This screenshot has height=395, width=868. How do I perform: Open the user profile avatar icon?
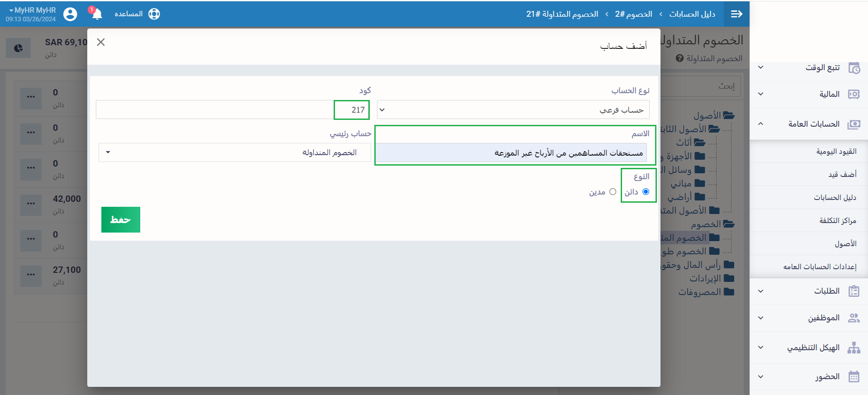pos(70,14)
